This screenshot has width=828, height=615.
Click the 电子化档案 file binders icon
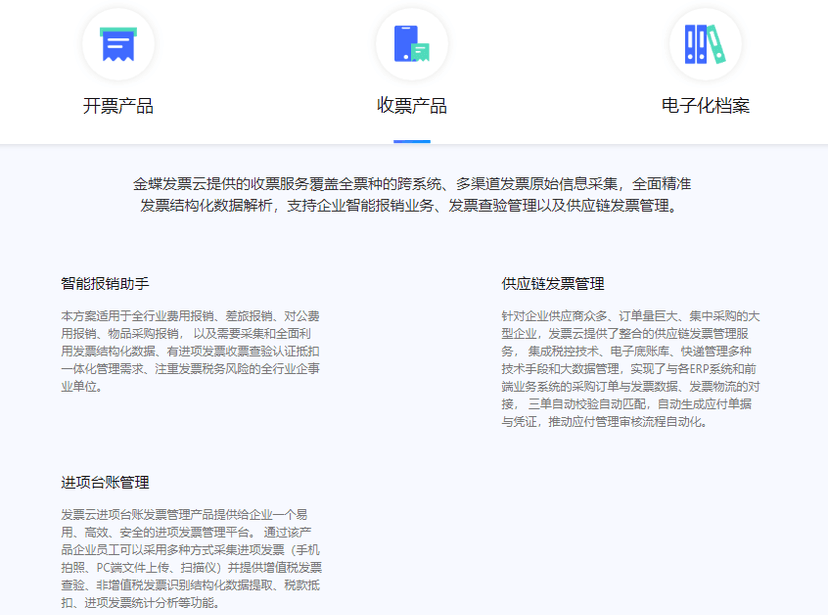tap(705, 44)
